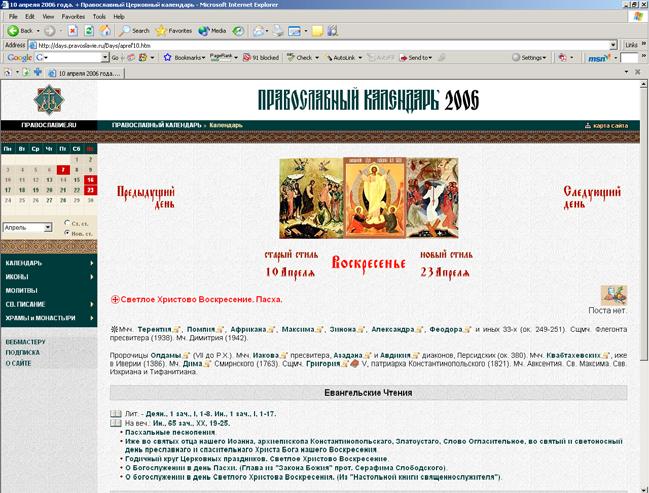The image size is (649, 493).
Task: Click the msn butterfly toolbar logo
Action: pos(599,58)
